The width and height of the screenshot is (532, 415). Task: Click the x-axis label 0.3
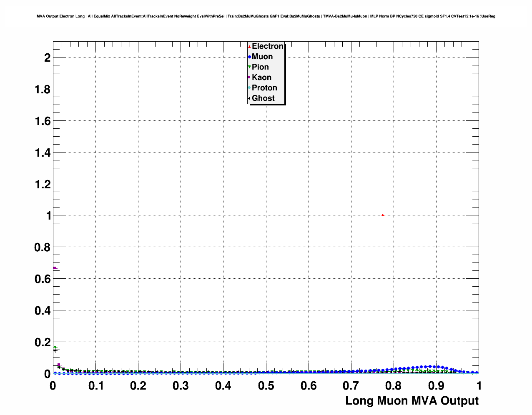[x=181, y=386]
